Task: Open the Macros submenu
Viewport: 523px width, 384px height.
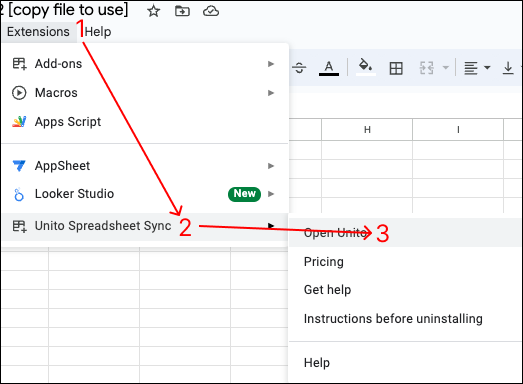Action: pos(145,92)
